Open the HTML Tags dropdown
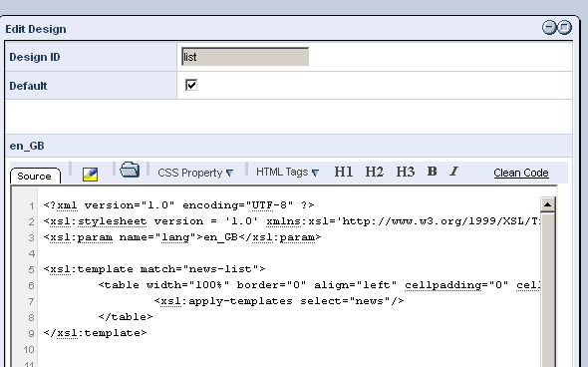588x367 pixels. (x=288, y=172)
